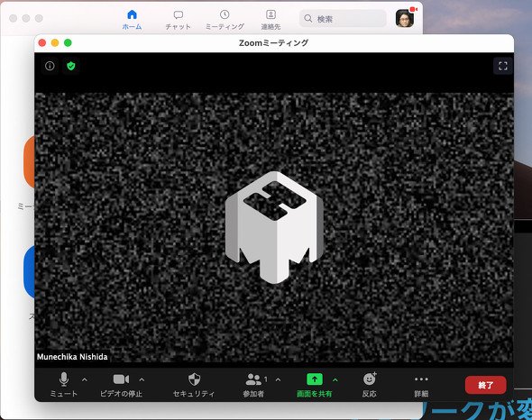Maximize the Zoomミーティング window with green button
This screenshot has height=420, width=532.
click(68, 42)
